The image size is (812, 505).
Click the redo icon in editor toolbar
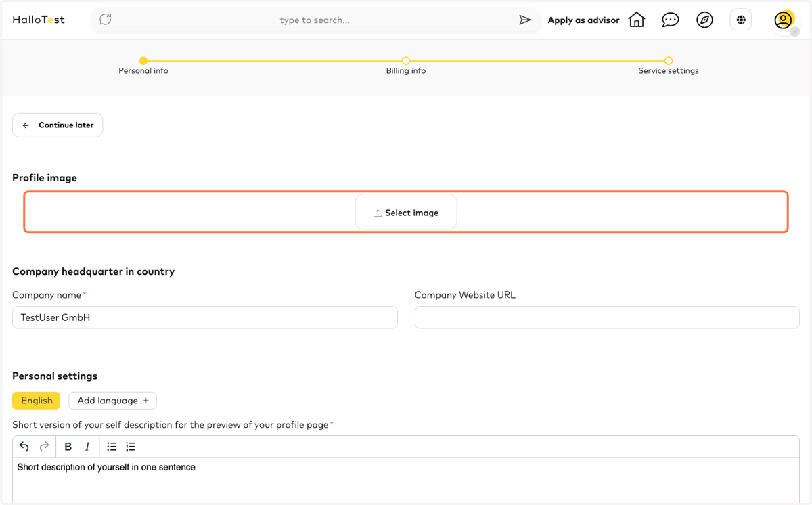tap(44, 447)
